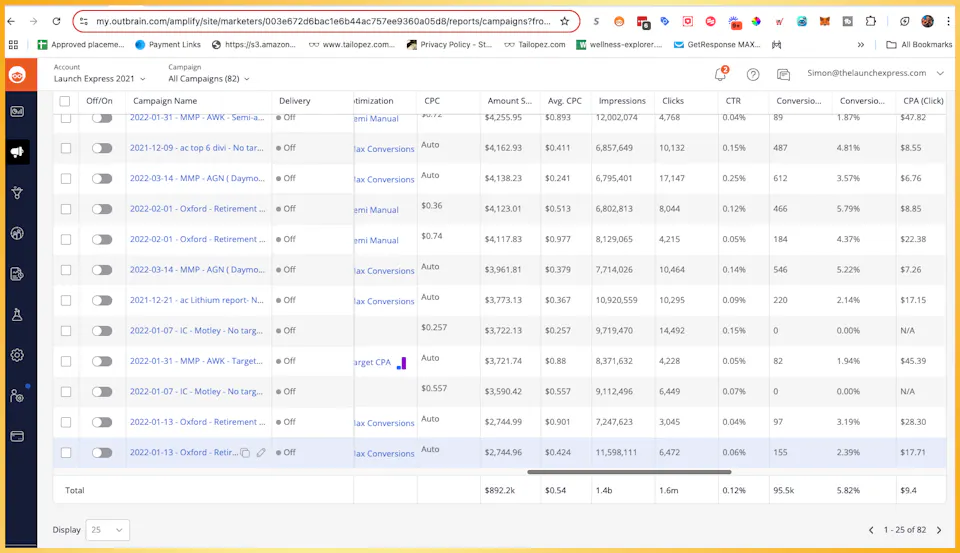Click the horizontal table scrollbar

(x=629, y=472)
